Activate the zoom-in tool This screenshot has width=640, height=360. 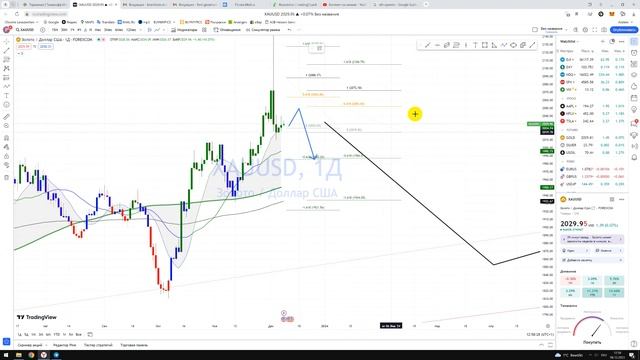[x=7, y=126]
